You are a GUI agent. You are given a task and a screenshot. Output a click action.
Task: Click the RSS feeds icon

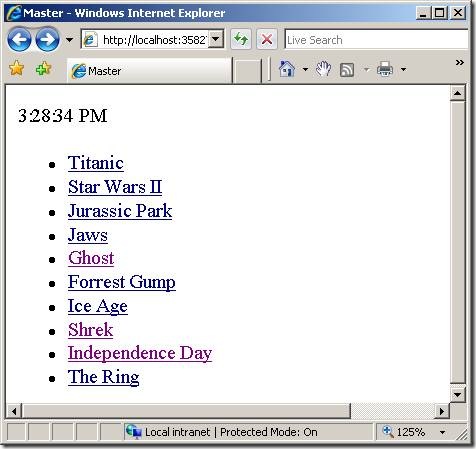tap(347, 70)
